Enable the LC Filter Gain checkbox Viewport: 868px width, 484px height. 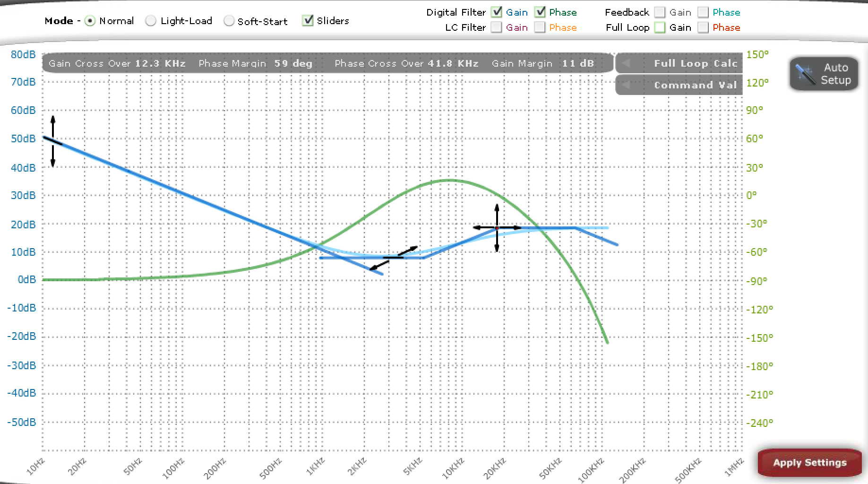click(x=496, y=27)
